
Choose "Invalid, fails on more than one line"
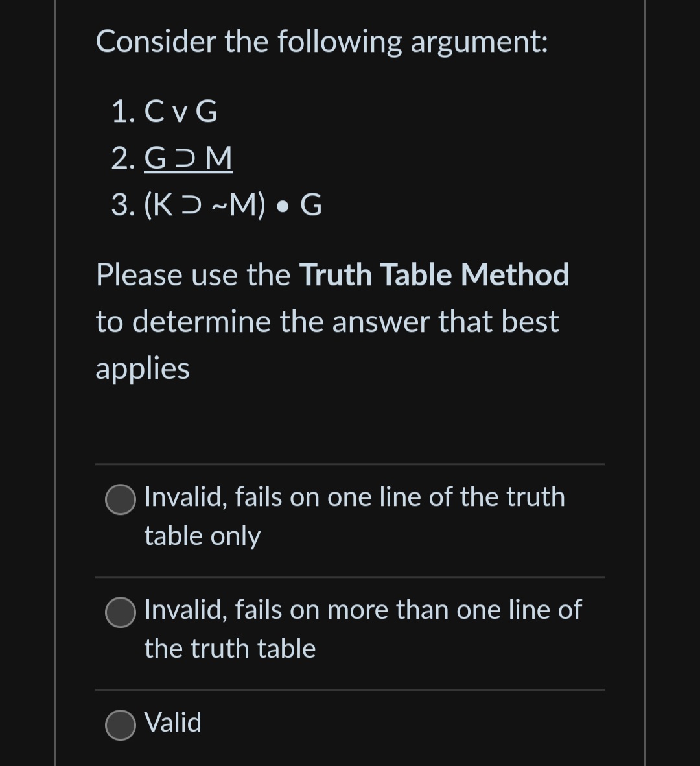click(120, 611)
